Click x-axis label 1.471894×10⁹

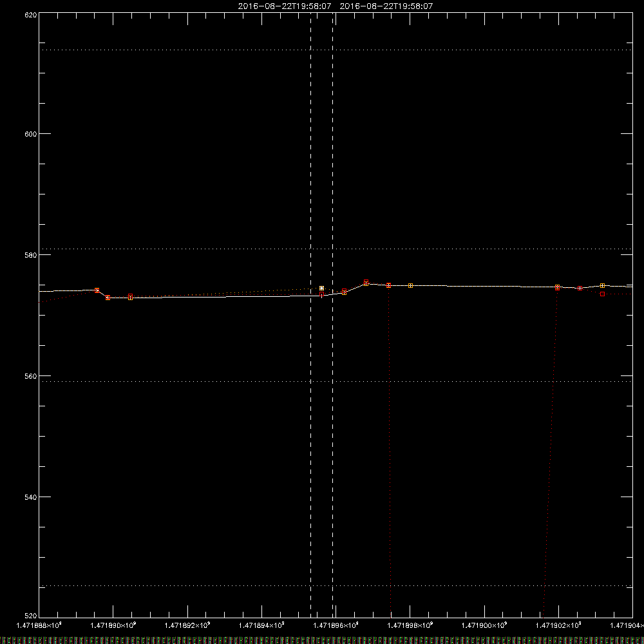261,625
